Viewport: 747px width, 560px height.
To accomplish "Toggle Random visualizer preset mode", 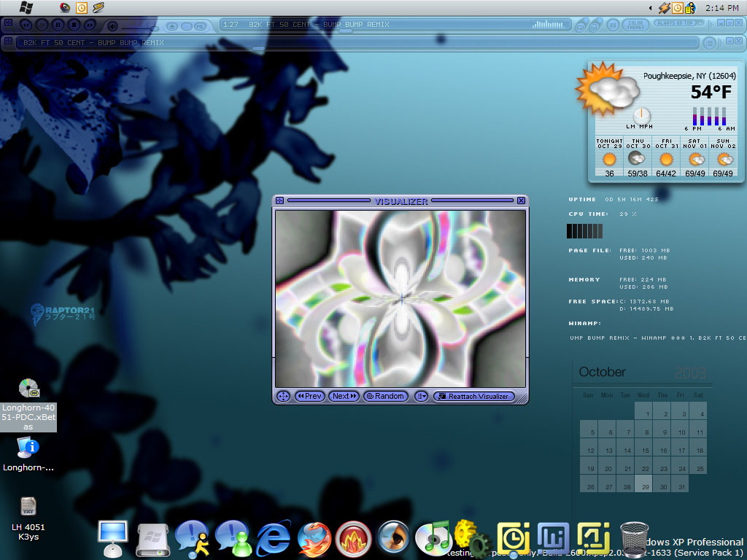I will point(384,396).
